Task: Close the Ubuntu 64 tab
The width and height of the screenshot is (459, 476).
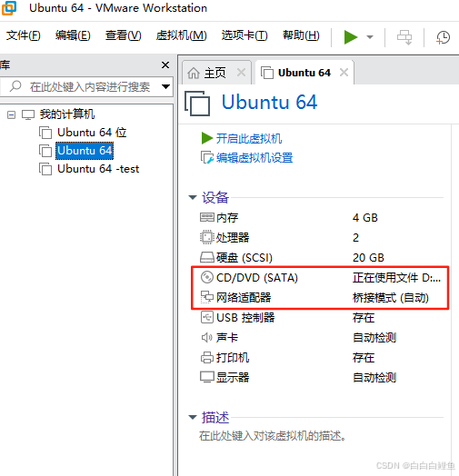Action: pos(344,73)
